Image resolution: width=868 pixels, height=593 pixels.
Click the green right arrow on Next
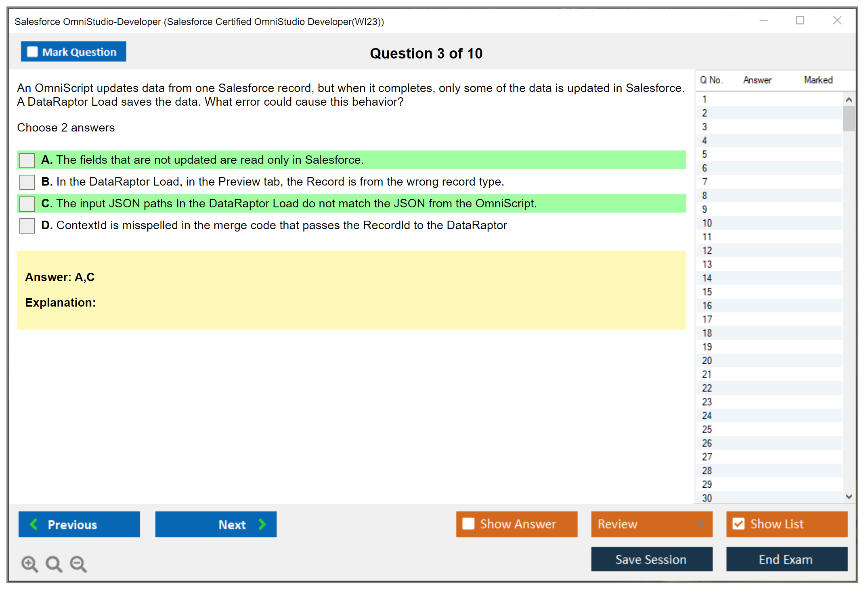click(x=262, y=524)
